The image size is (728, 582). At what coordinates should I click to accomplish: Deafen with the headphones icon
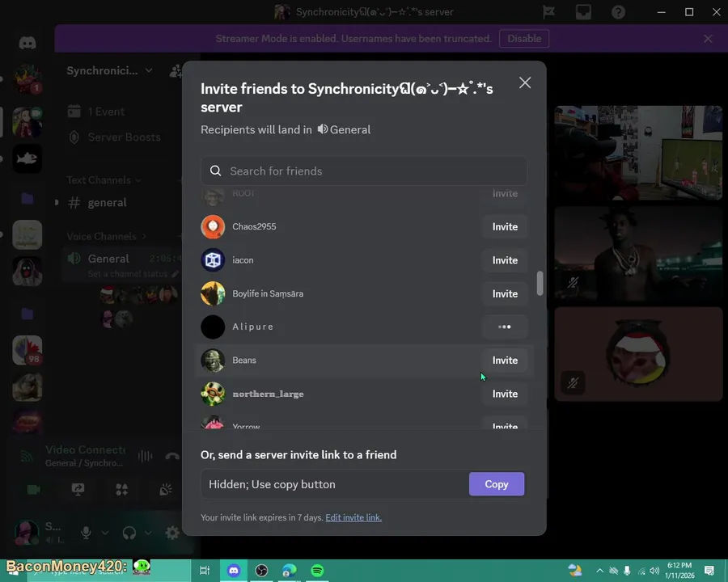(x=129, y=533)
